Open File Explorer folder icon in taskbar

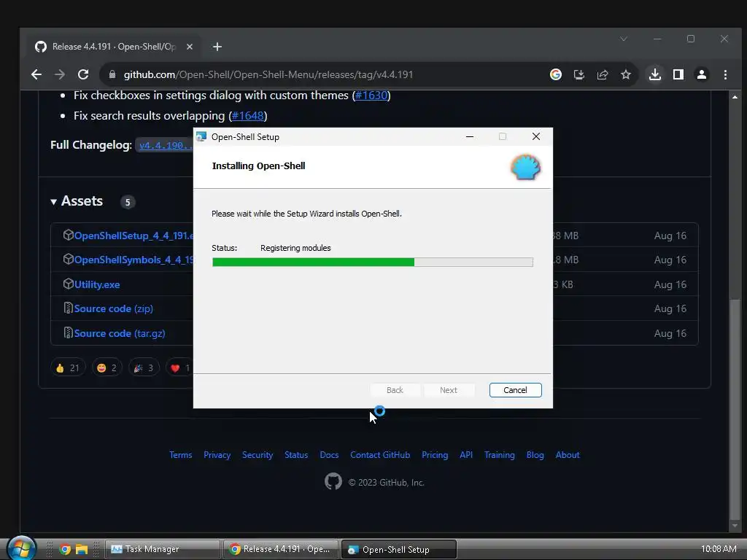(82, 549)
